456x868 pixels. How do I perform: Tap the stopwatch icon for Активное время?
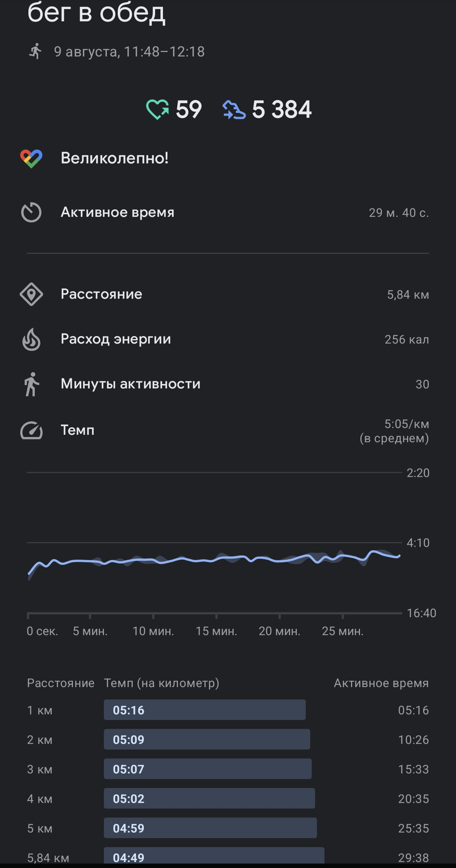tap(31, 212)
